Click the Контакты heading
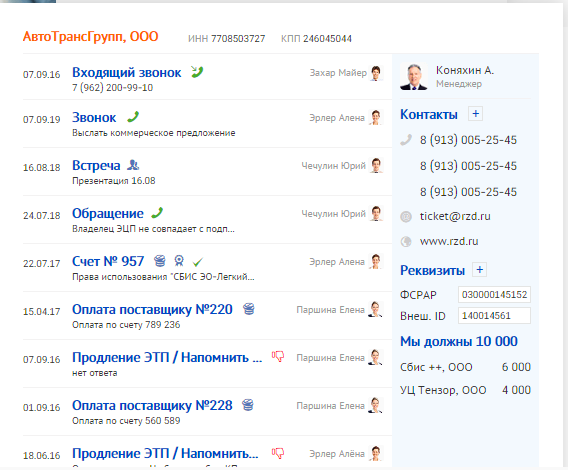Viewport: 568px width, 470px height. [429, 114]
